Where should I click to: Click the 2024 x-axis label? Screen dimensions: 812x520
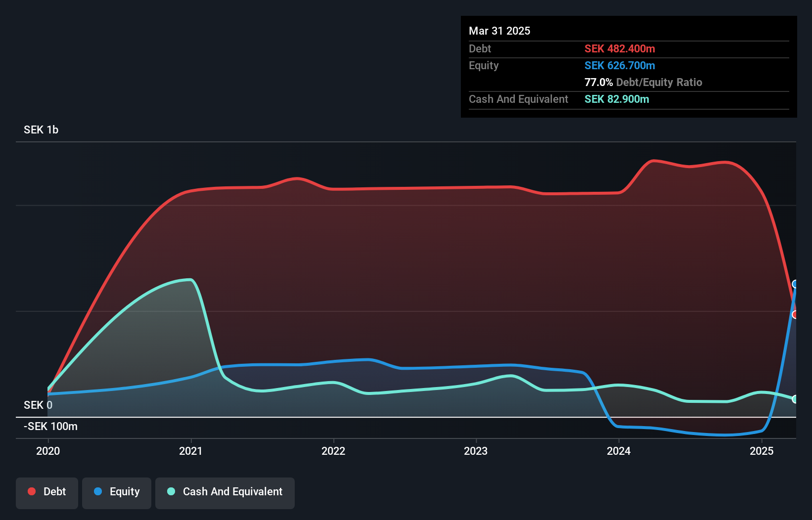coord(619,451)
